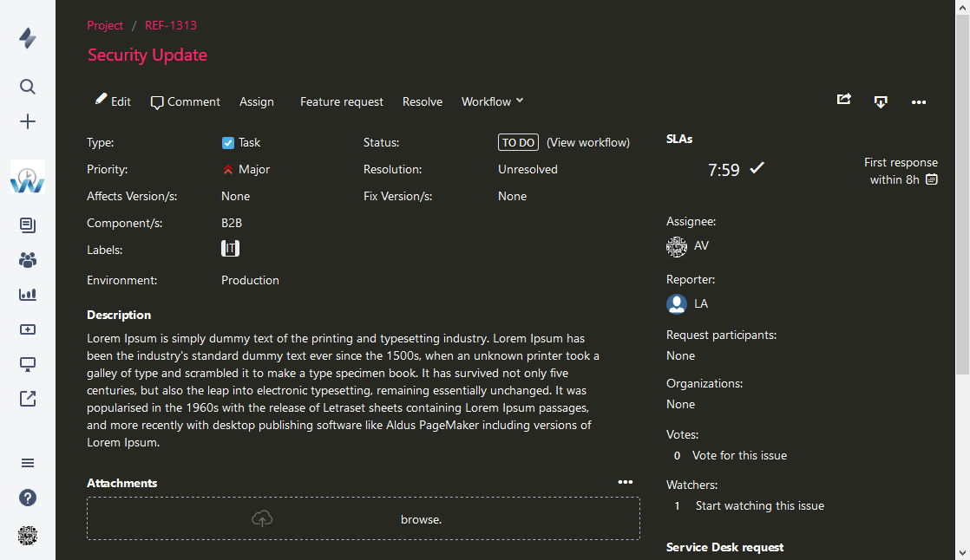970x560 pixels.
Task: Open the external link sidebar icon
Action: [x=27, y=399]
